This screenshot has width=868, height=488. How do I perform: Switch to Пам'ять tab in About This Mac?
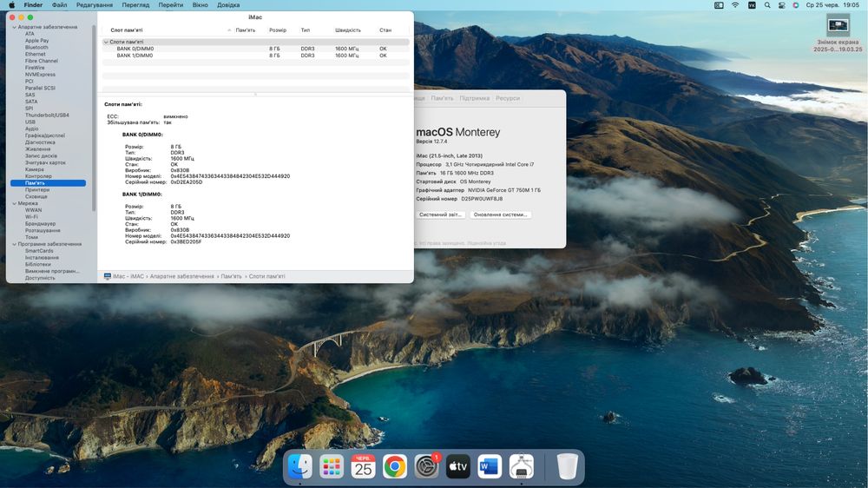[442, 98]
